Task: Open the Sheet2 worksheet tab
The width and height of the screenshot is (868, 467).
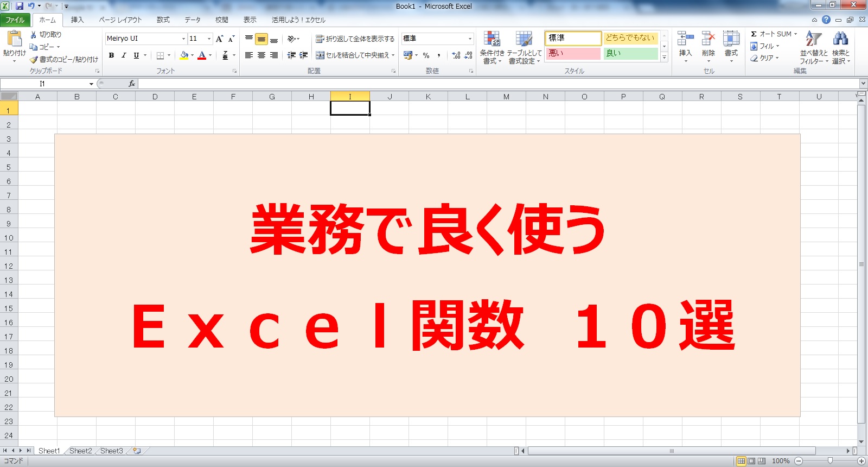Action: [81, 451]
